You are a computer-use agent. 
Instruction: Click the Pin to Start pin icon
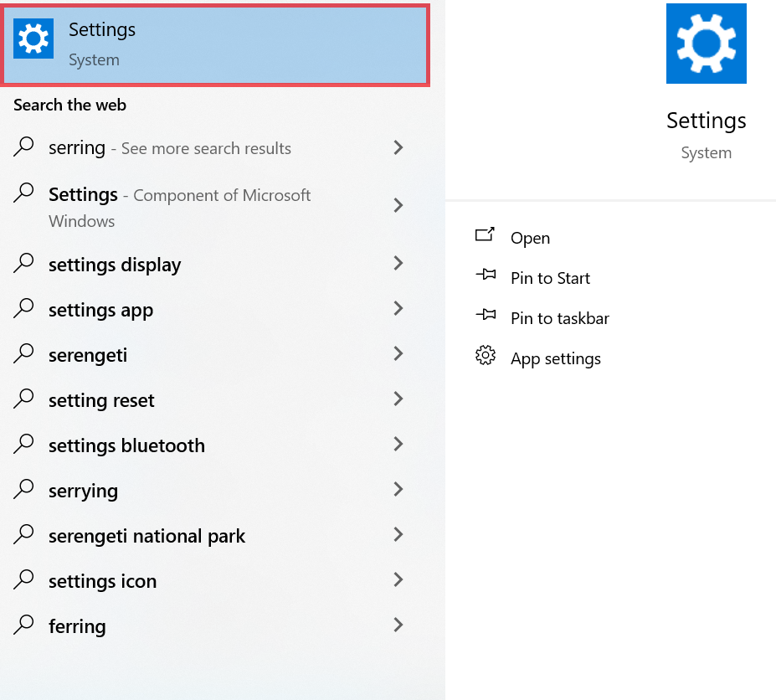click(486, 275)
